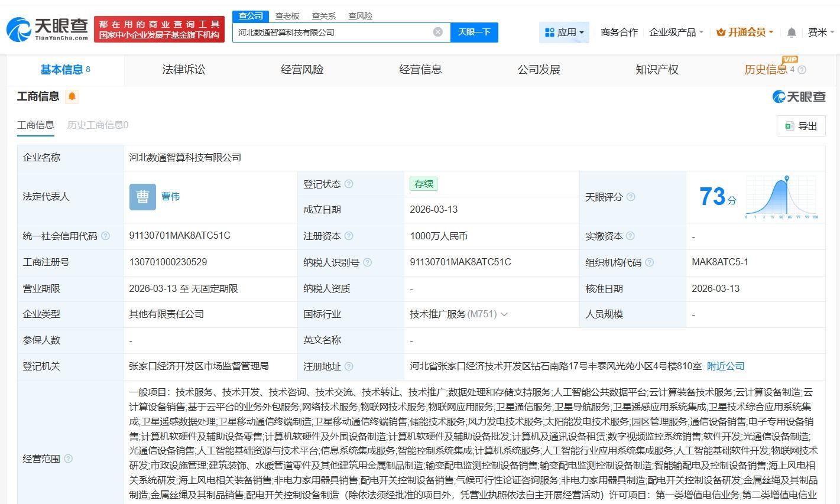Viewport: 840px width, 504px height.
Task: Click help icon beside 统一社会信用代码
Action: coord(105,236)
